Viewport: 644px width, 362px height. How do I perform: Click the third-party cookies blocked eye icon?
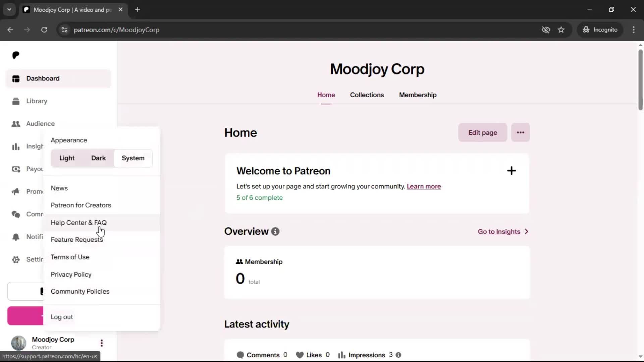(546, 30)
